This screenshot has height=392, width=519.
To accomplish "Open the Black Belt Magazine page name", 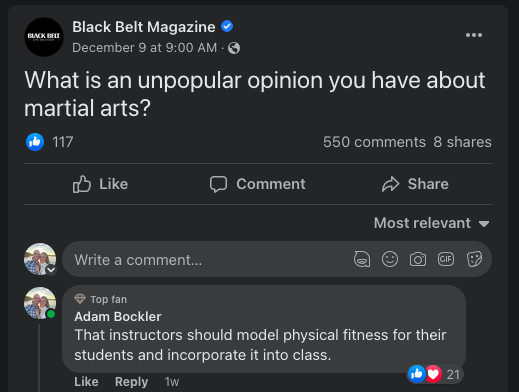I will [x=144, y=27].
